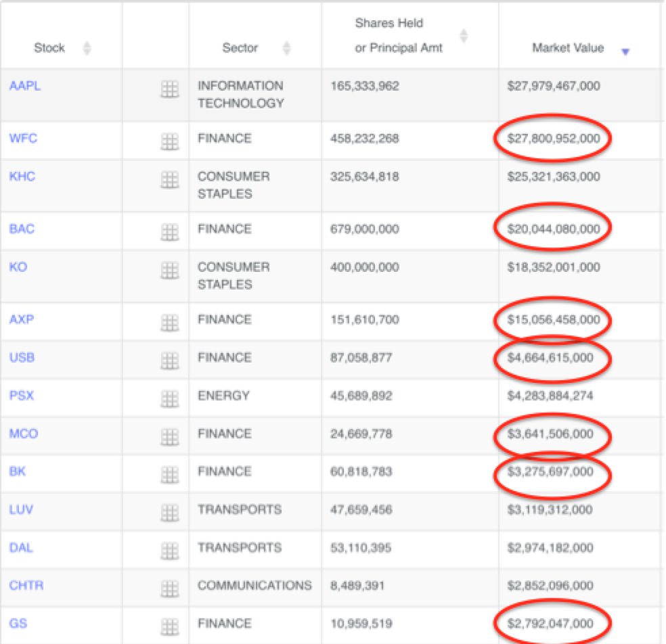666x644 pixels.
Task: Select the $3,275,697,000 market value
Action: tap(550, 471)
